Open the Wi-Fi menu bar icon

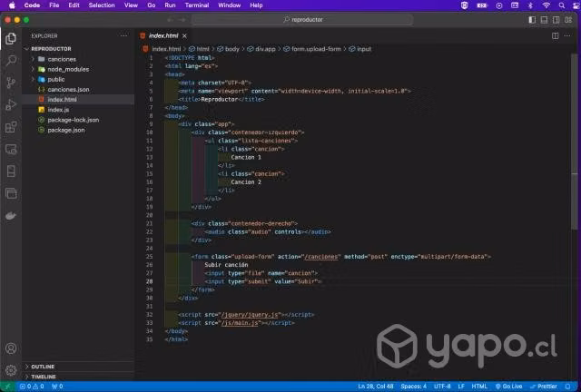point(546,5)
